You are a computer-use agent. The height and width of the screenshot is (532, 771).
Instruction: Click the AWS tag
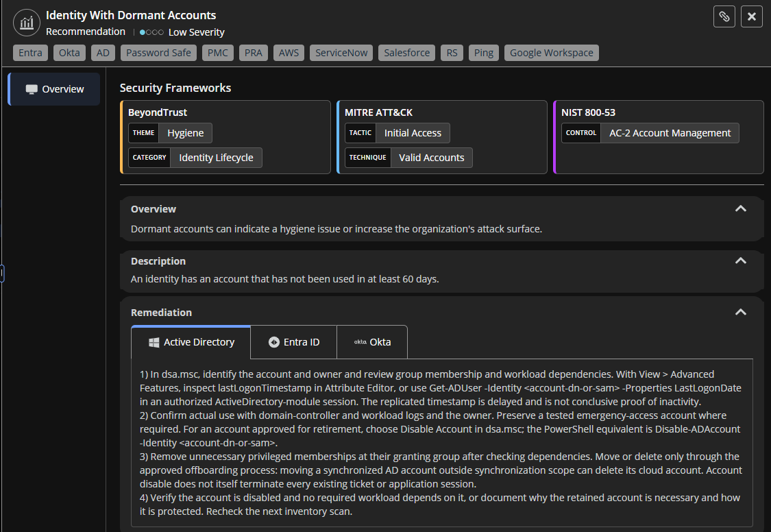click(x=289, y=53)
